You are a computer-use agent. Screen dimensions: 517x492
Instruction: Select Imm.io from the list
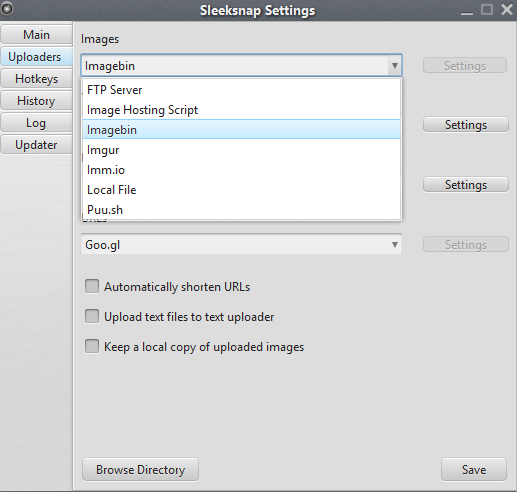(241, 170)
